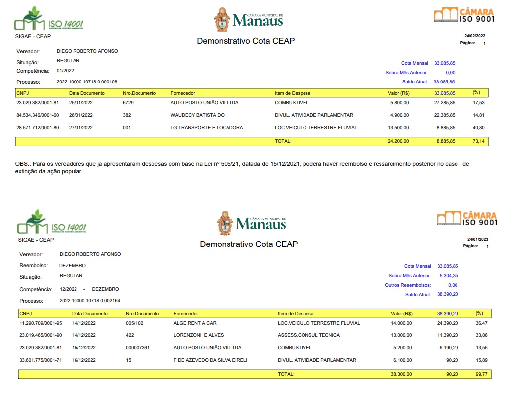532x406 pixels.
Task: Select document number 000007361
Action: pos(138,348)
